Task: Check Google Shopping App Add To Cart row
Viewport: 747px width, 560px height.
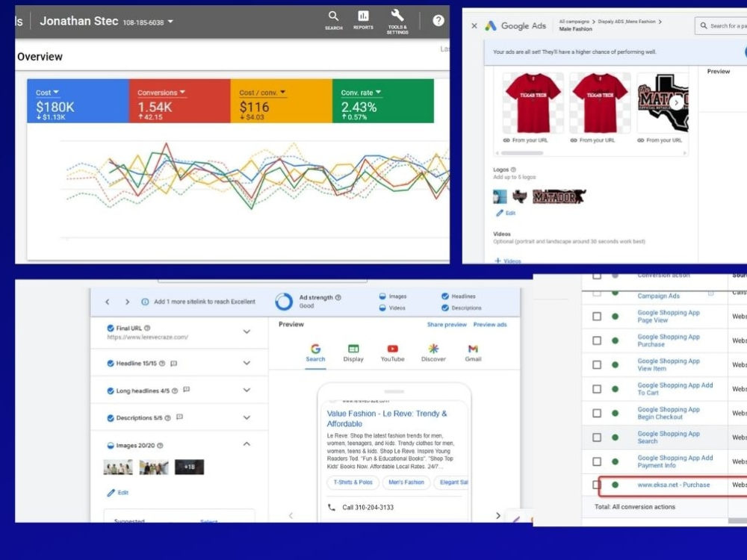Action: click(597, 389)
